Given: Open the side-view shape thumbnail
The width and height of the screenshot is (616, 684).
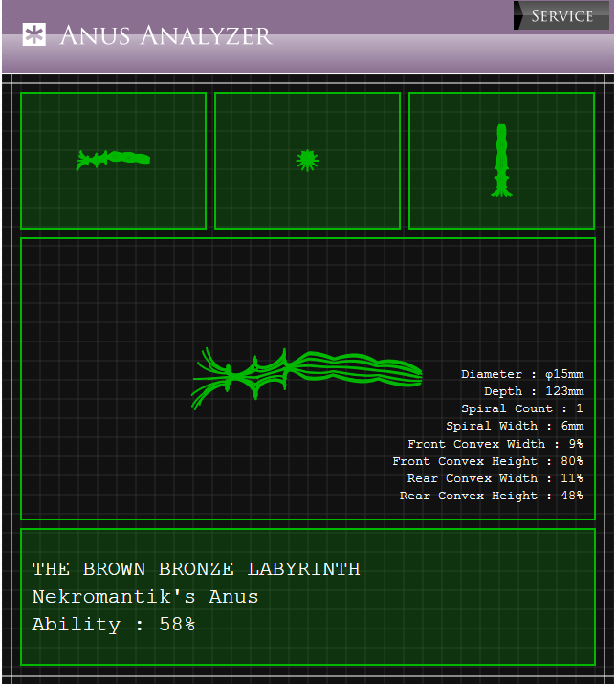Looking at the screenshot, I should pyautogui.click(x=114, y=161).
